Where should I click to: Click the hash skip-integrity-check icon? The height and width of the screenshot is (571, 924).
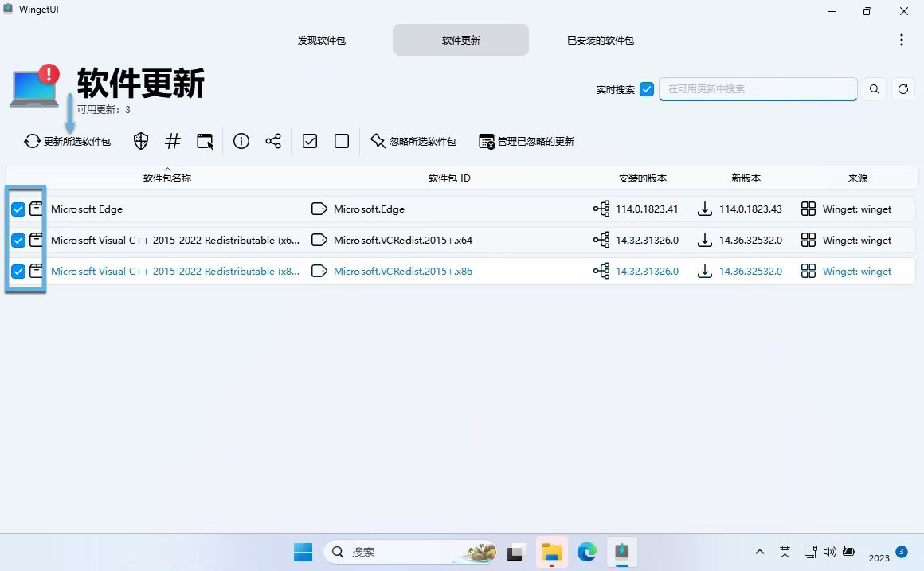pyautogui.click(x=173, y=142)
